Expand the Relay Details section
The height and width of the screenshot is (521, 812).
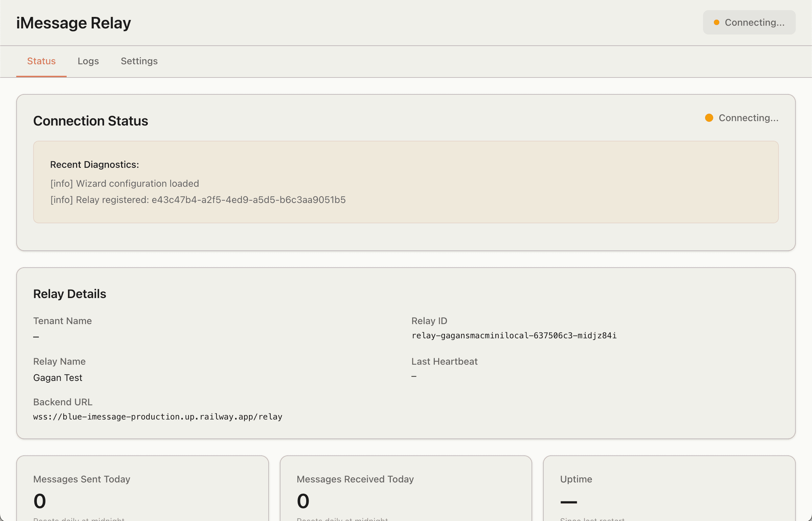(x=70, y=294)
